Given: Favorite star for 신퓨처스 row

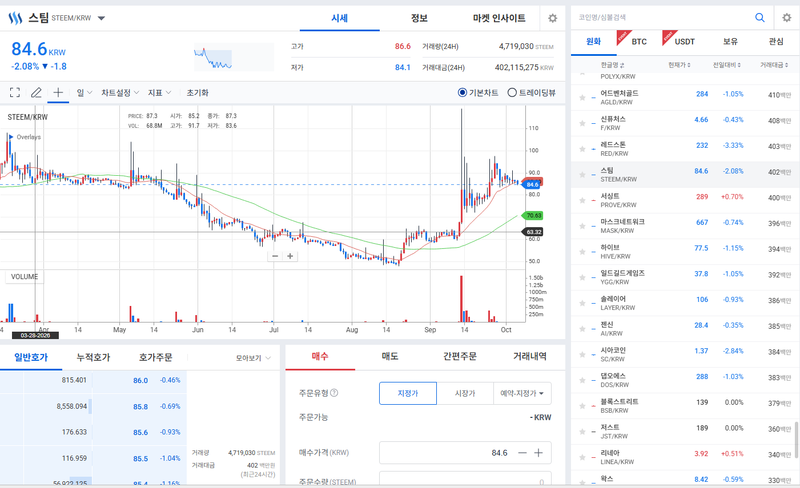Looking at the screenshot, I should pyautogui.click(x=582, y=123).
